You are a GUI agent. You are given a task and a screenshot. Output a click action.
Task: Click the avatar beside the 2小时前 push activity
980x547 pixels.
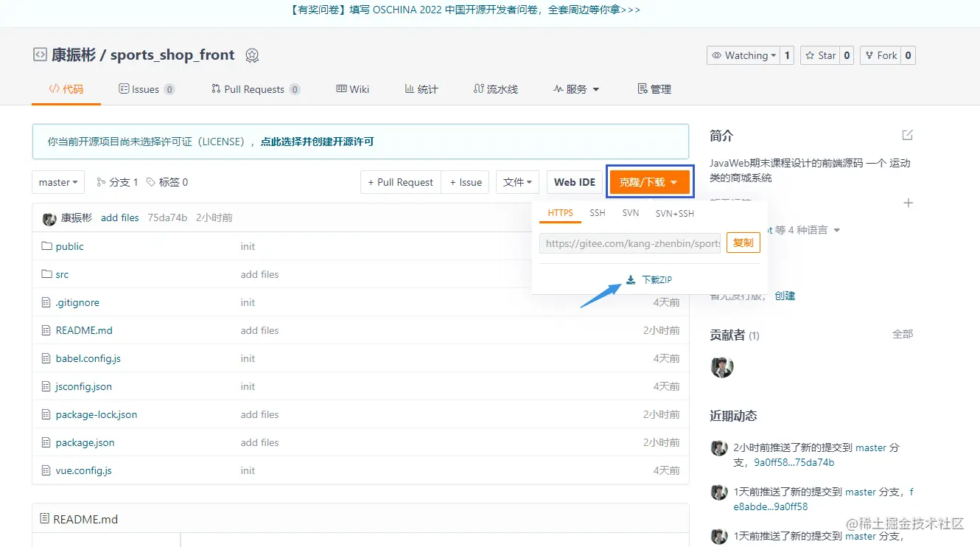pyautogui.click(x=718, y=448)
